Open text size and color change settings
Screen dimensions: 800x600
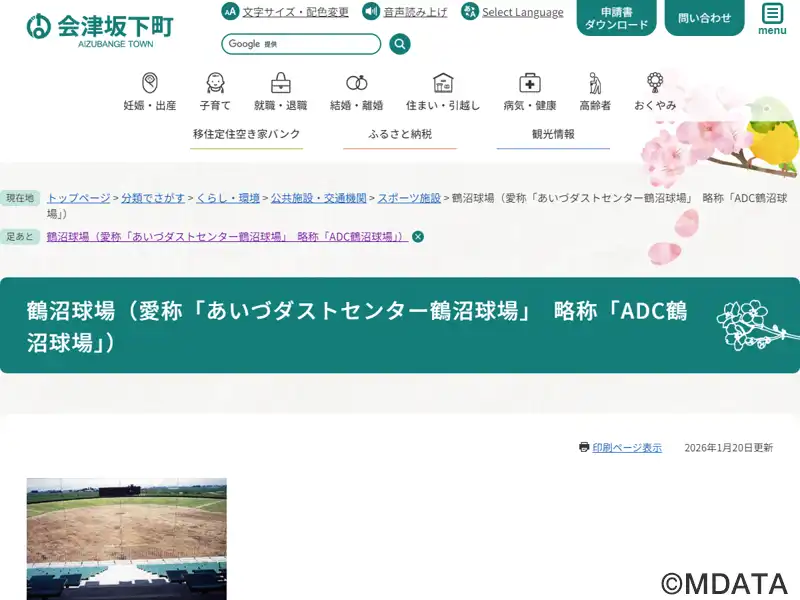click(x=295, y=12)
